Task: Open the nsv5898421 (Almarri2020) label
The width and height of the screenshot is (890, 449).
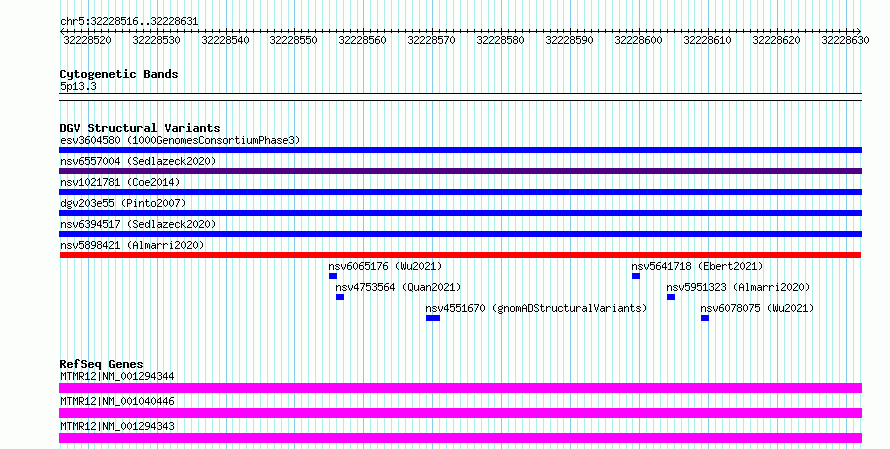Action: [x=132, y=245]
